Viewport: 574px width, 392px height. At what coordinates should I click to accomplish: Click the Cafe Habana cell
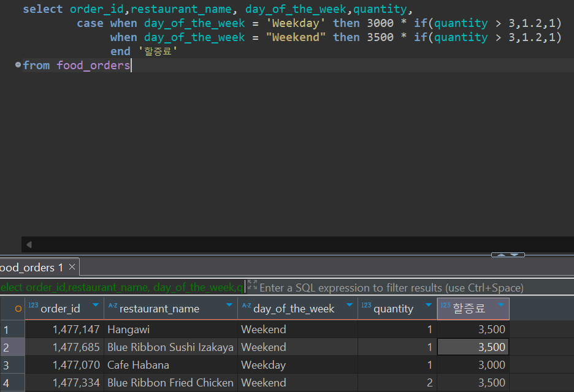[x=170, y=365]
